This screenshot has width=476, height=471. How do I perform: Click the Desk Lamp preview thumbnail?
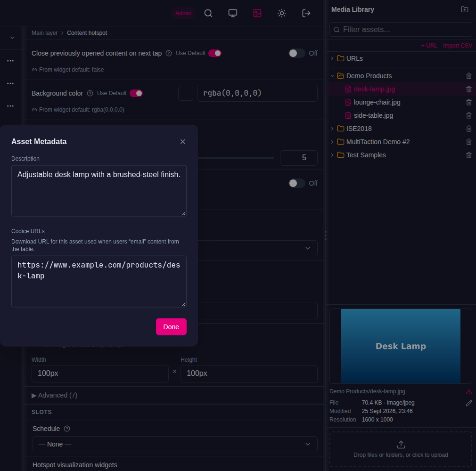click(x=401, y=346)
